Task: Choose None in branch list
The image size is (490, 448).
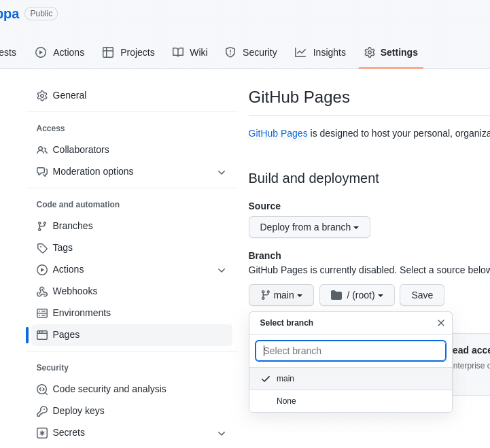Action: (x=351, y=401)
